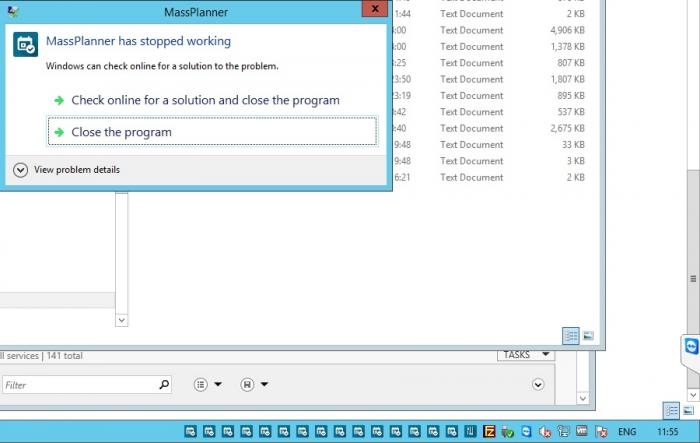The width and height of the screenshot is (700, 443).
Task: Click the leftmost MassPlanner tray icon
Action: [x=191, y=431]
